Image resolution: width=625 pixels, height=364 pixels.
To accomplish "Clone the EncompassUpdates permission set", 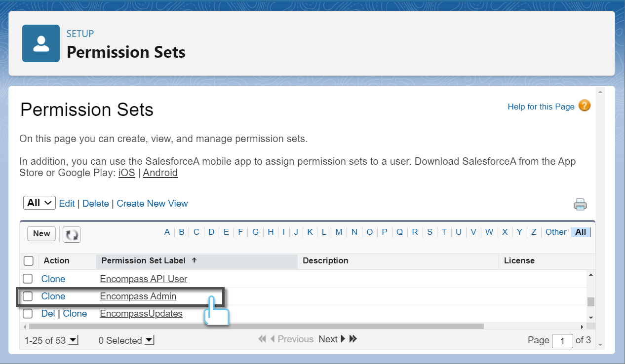I will pyautogui.click(x=75, y=314).
